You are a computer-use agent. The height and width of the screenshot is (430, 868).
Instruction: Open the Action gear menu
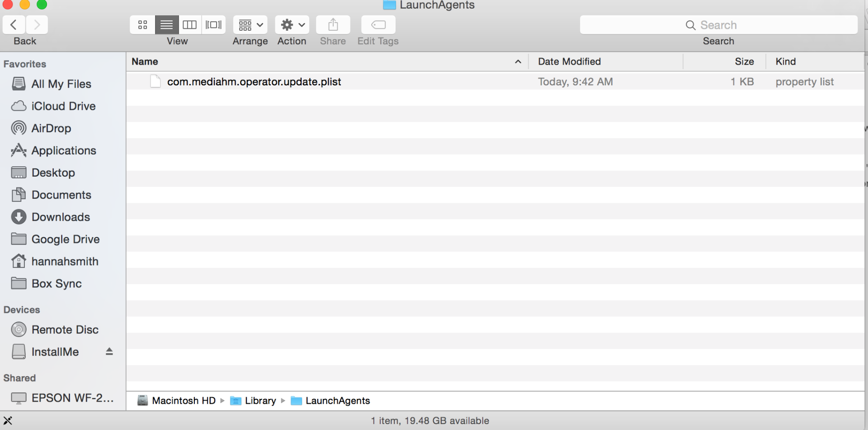292,24
